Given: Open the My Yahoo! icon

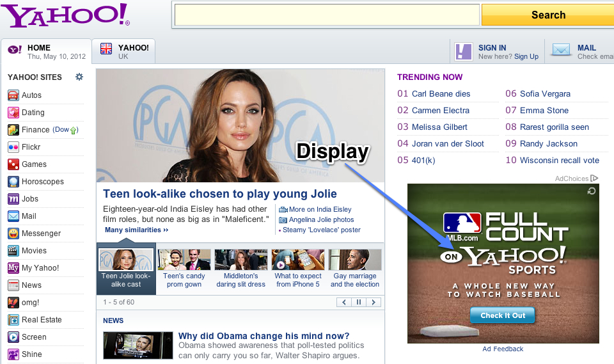Looking at the screenshot, I should tap(13, 267).
